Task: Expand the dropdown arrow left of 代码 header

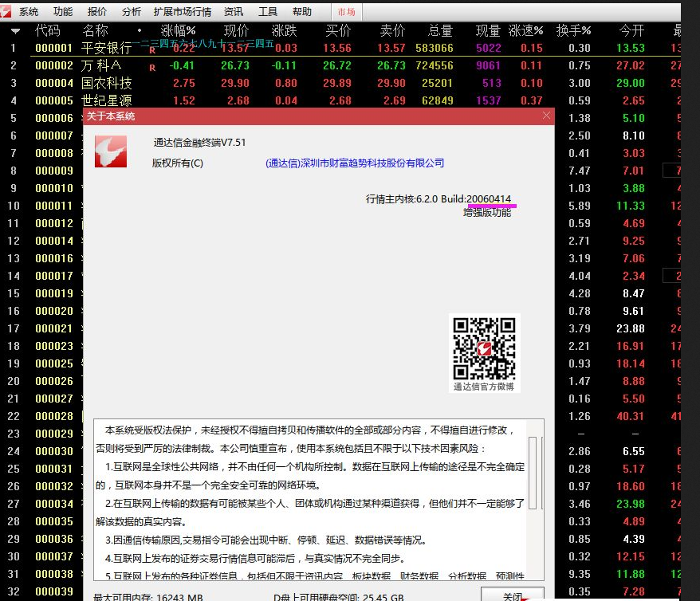Action: click(x=16, y=31)
